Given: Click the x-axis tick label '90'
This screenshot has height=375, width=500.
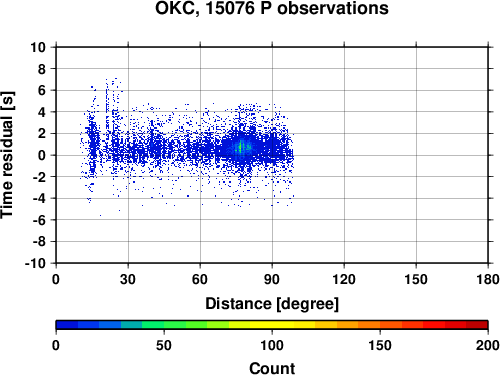Looking at the screenshot, I should coord(272,279).
